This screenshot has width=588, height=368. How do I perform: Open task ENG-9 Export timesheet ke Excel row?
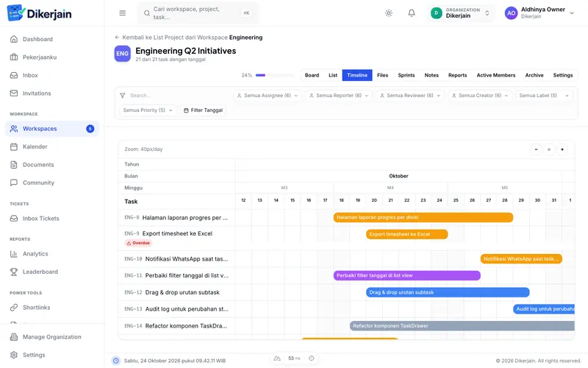click(176, 238)
